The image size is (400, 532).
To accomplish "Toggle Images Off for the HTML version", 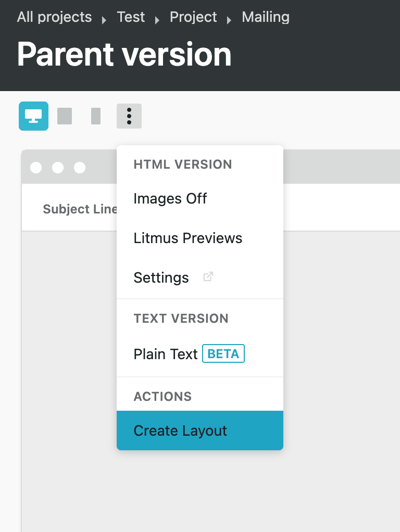I will point(170,198).
